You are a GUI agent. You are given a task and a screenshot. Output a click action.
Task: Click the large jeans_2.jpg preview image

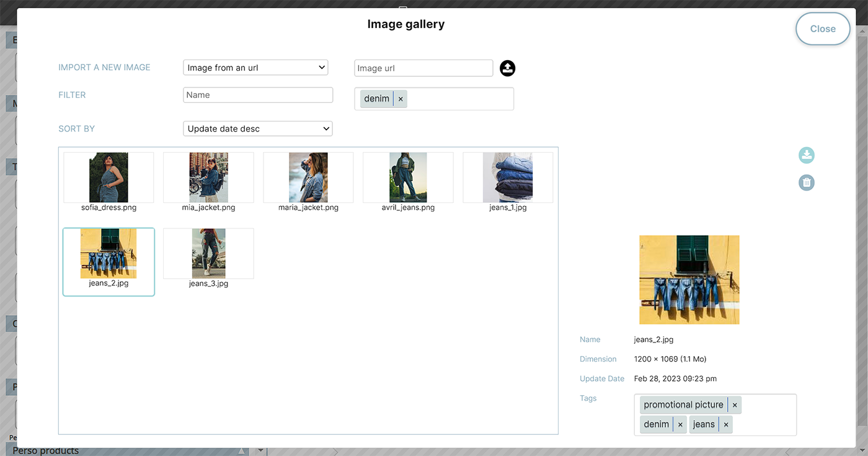(689, 280)
